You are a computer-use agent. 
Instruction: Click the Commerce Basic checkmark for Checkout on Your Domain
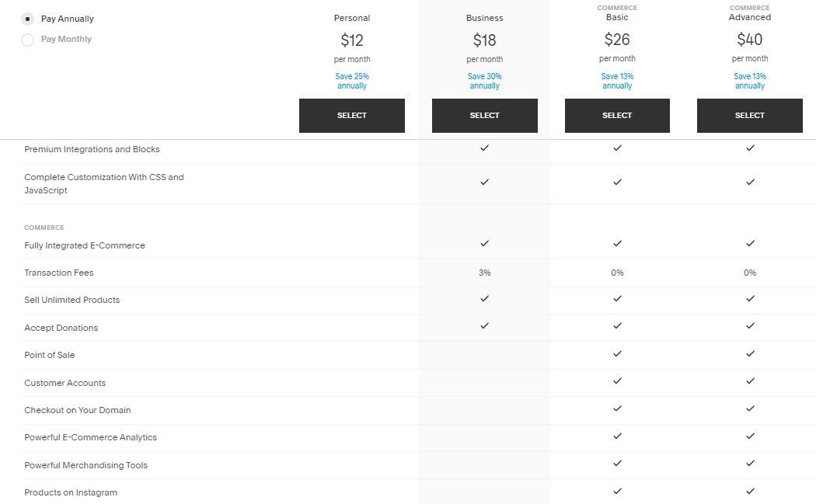click(617, 409)
